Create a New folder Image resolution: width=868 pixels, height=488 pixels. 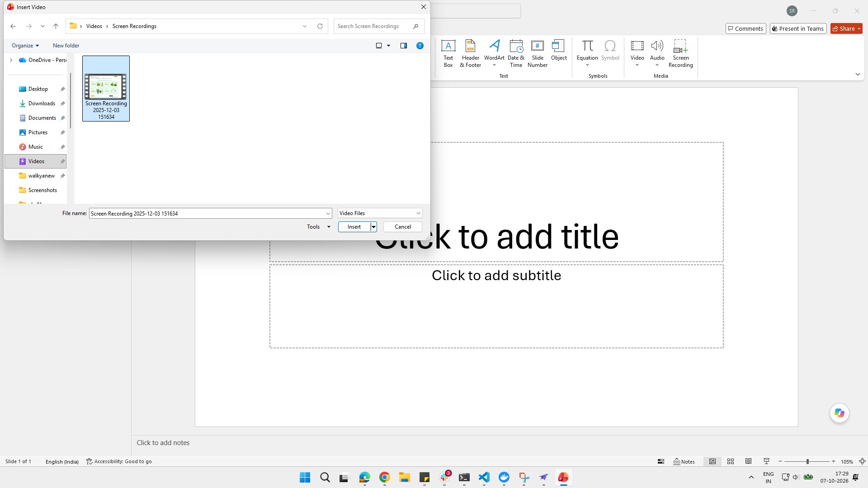click(66, 46)
